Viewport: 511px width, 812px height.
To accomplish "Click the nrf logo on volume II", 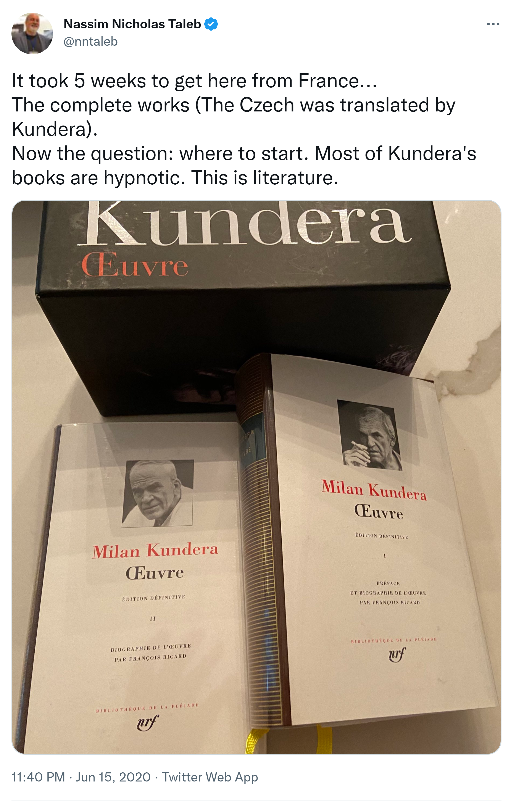I will coord(147,723).
